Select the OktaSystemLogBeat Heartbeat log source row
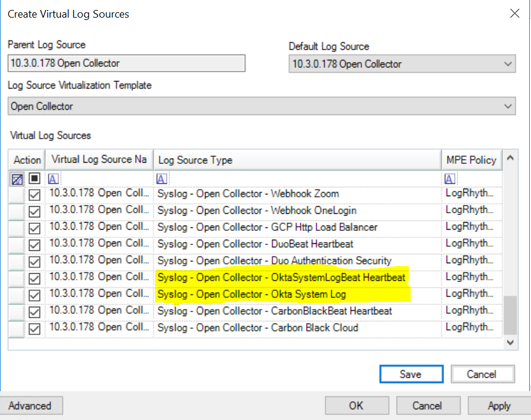 [281, 277]
